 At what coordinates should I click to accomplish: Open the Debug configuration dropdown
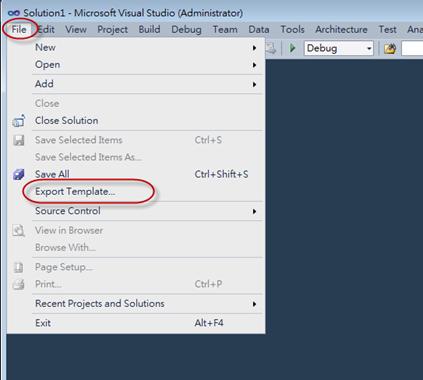[x=339, y=48]
